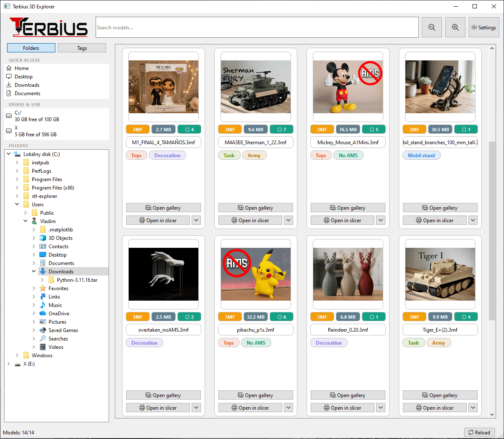Screen dimensions: 504x439
Task: Open gallery for the branches phone stand
Action: tap(440, 208)
